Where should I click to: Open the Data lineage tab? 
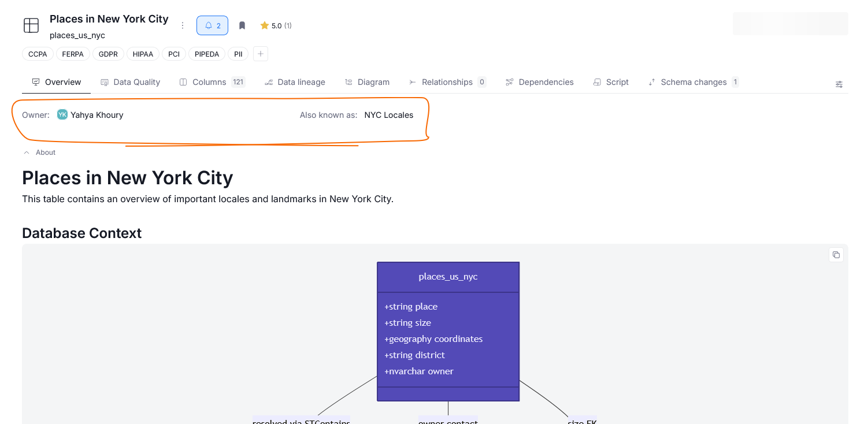click(x=295, y=82)
